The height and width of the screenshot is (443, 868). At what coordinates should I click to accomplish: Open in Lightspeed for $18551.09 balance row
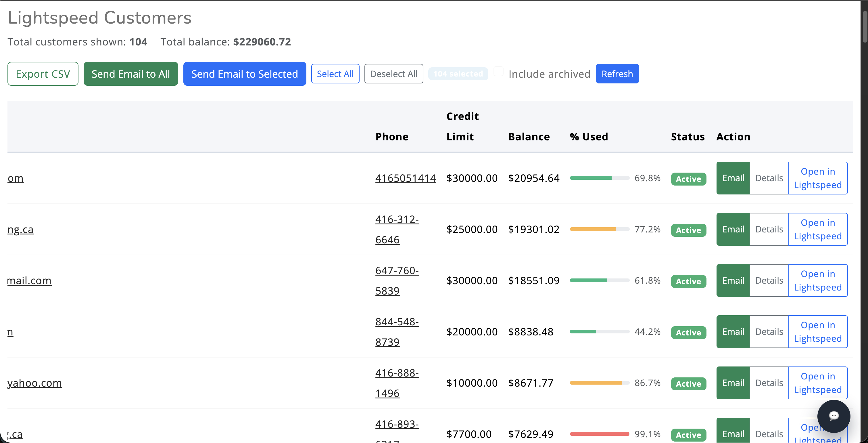817,280
